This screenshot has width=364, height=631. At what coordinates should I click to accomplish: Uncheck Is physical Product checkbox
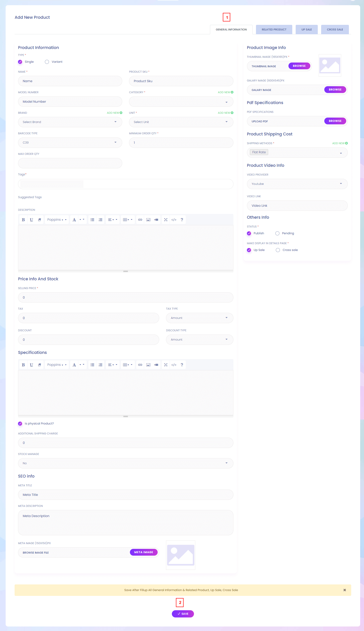tap(20, 423)
